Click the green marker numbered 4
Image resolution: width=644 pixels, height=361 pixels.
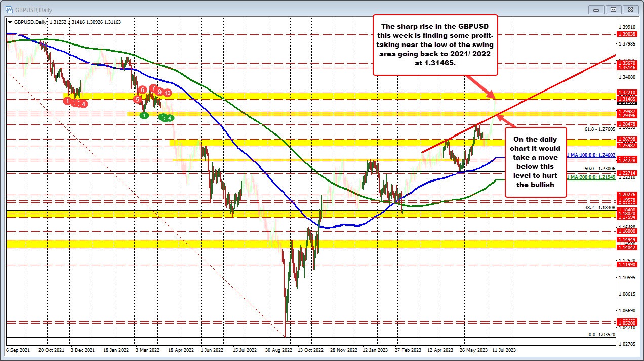coord(170,118)
